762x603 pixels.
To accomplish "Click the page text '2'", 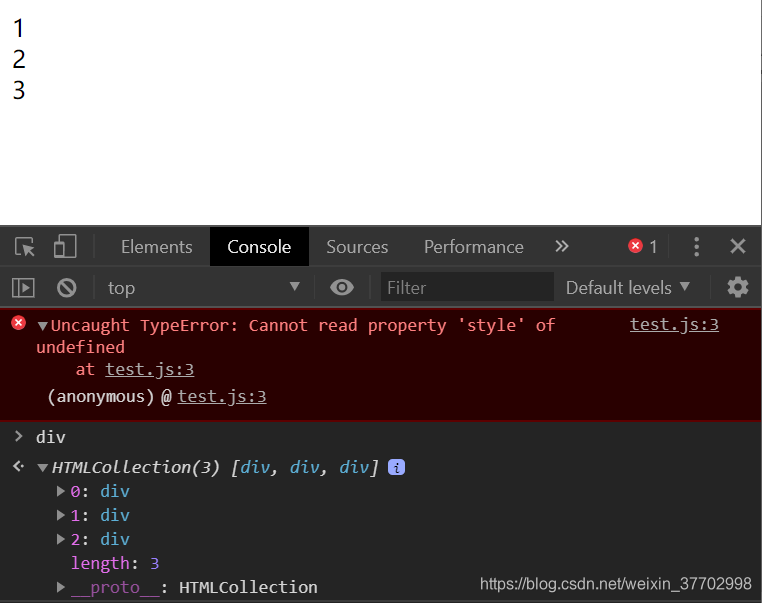I will (18, 59).
